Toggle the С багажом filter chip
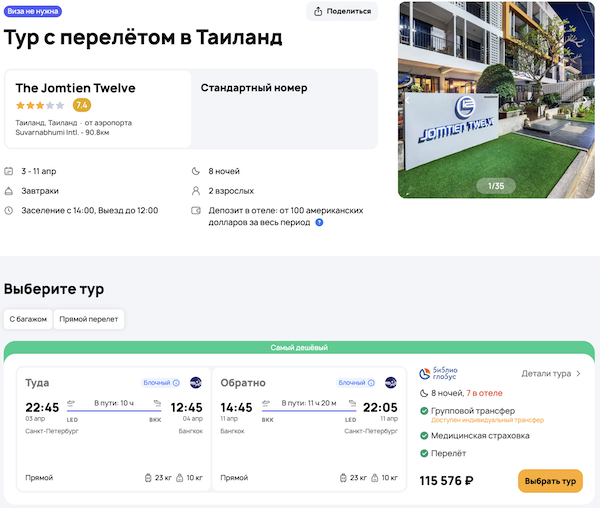Screen dimensions: 600x508 click(x=27, y=319)
